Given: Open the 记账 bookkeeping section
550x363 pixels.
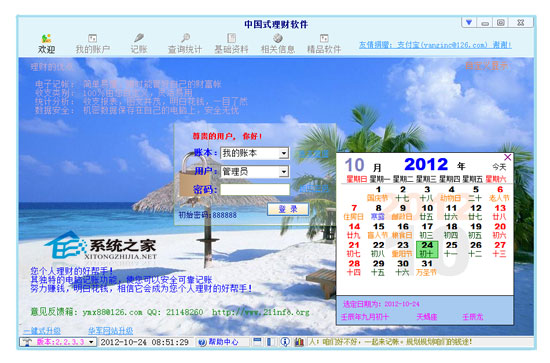Looking at the screenshot, I should pyautogui.click(x=139, y=44).
